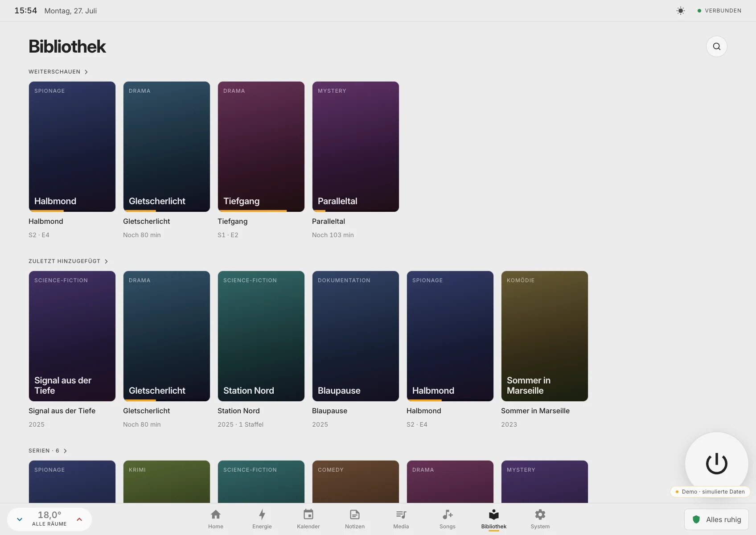Toggle the brightness sun icon
Image resolution: width=756 pixels, height=535 pixels.
click(x=680, y=11)
